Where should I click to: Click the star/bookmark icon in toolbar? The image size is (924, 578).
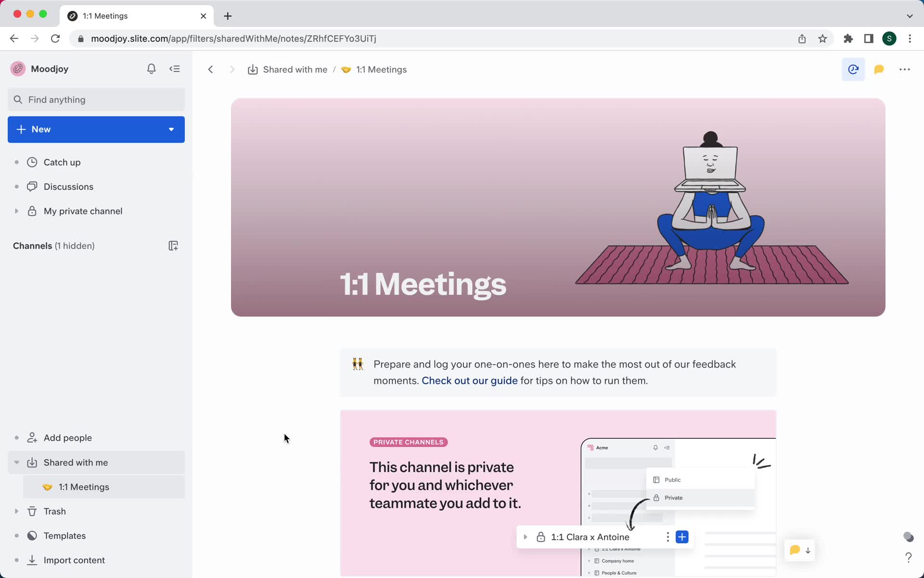tap(823, 38)
